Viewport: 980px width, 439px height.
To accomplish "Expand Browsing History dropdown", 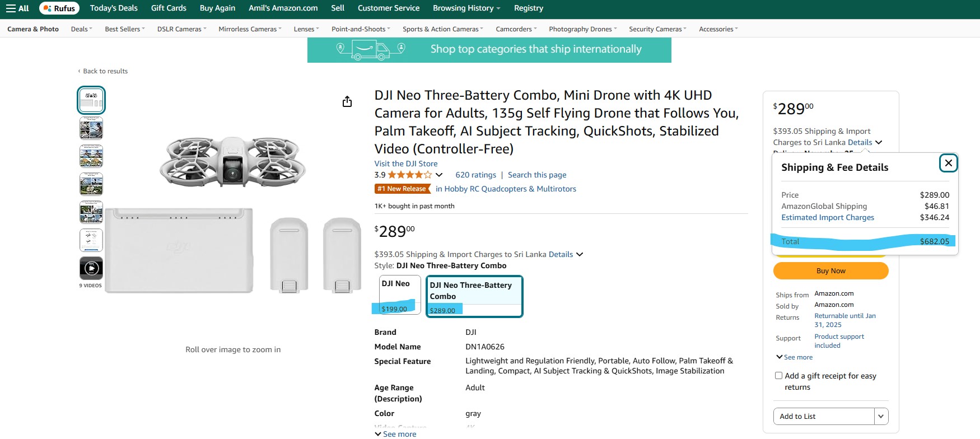I will click(x=466, y=8).
